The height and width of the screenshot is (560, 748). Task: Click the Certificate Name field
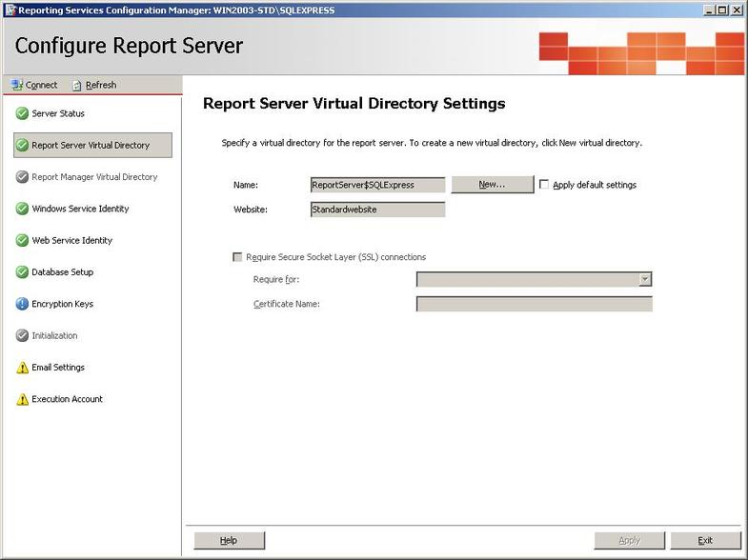pyautogui.click(x=535, y=304)
